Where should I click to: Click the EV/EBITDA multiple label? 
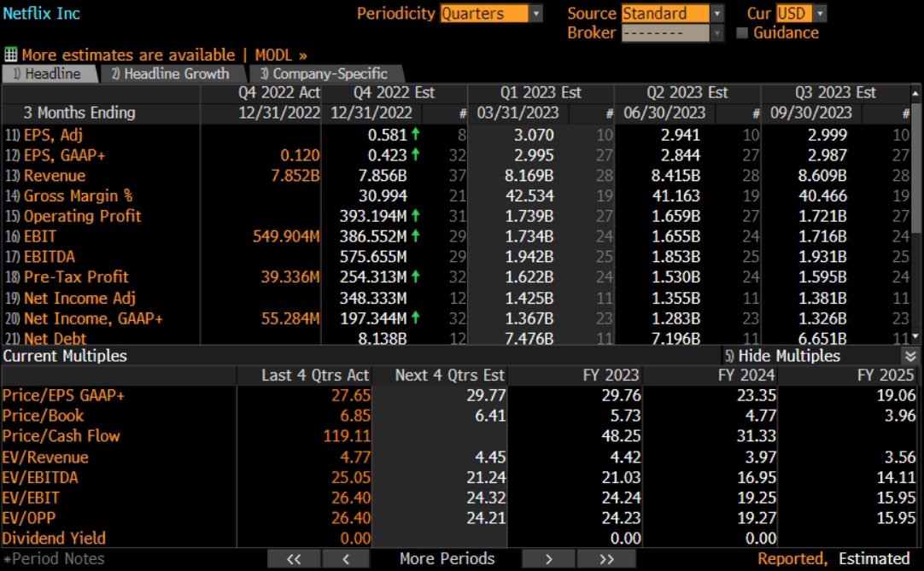[40, 477]
